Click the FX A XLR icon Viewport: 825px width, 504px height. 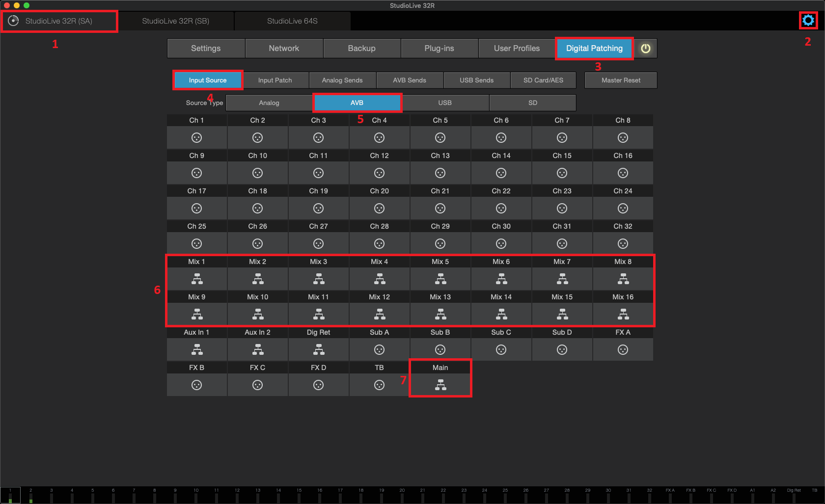(x=623, y=350)
